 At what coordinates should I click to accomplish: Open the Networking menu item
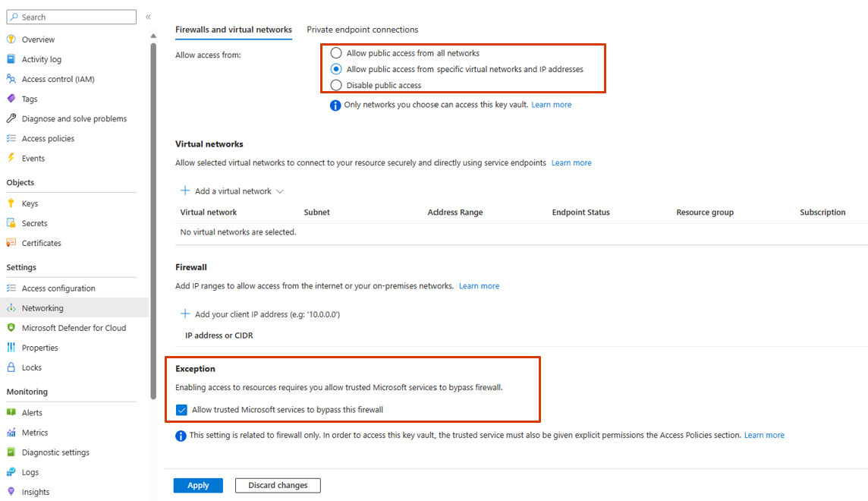tap(42, 308)
